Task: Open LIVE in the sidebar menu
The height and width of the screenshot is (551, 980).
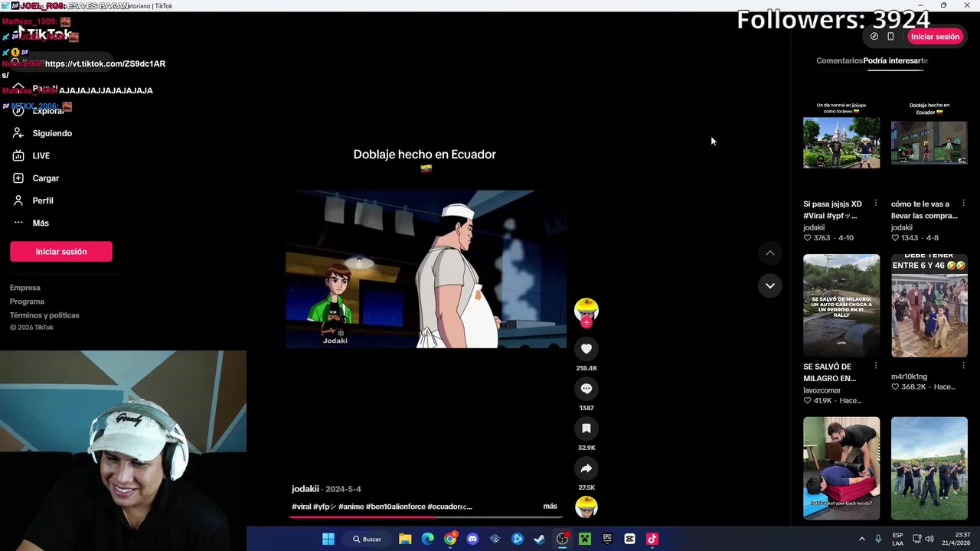Action: pos(41,155)
